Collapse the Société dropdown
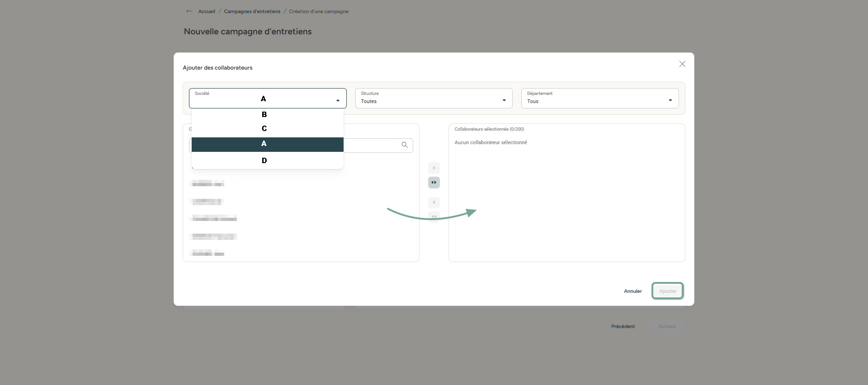 (338, 100)
